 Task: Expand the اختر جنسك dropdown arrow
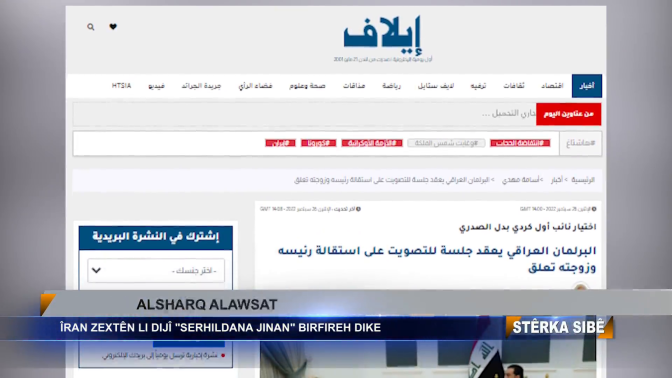point(96,270)
